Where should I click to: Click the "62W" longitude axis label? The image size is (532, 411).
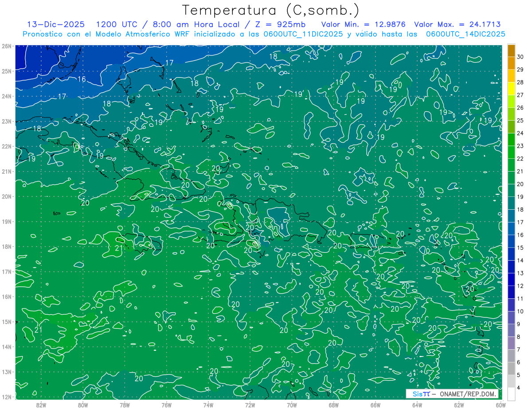click(x=459, y=405)
